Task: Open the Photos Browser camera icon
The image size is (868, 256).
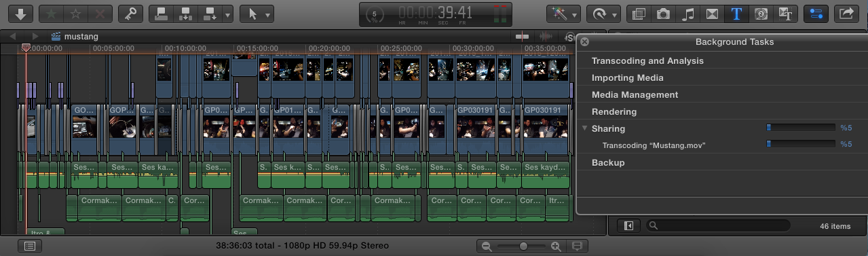Action: 663,14
